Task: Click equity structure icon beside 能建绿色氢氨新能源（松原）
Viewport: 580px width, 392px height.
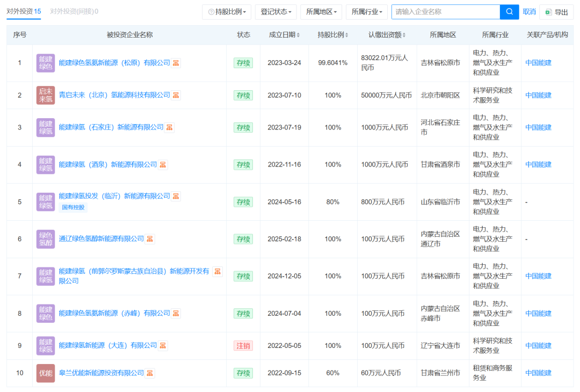Action: pyautogui.click(x=176, y=63)
